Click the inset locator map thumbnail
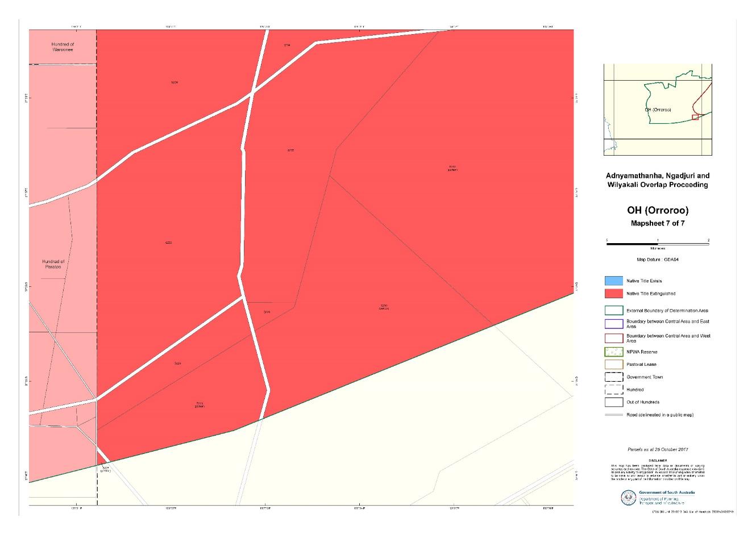756x534 pixels. point(658,110)
